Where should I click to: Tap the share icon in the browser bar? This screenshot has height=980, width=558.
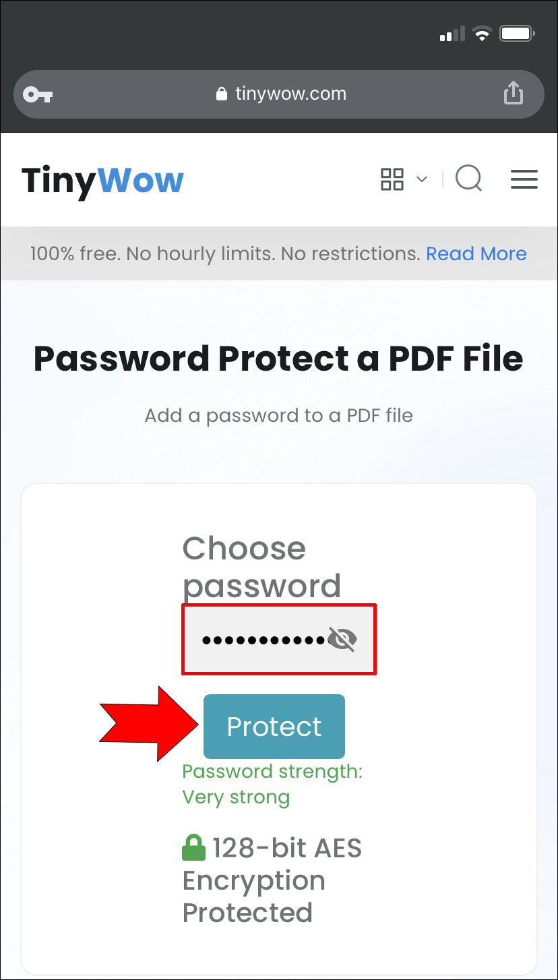[514, 93]
